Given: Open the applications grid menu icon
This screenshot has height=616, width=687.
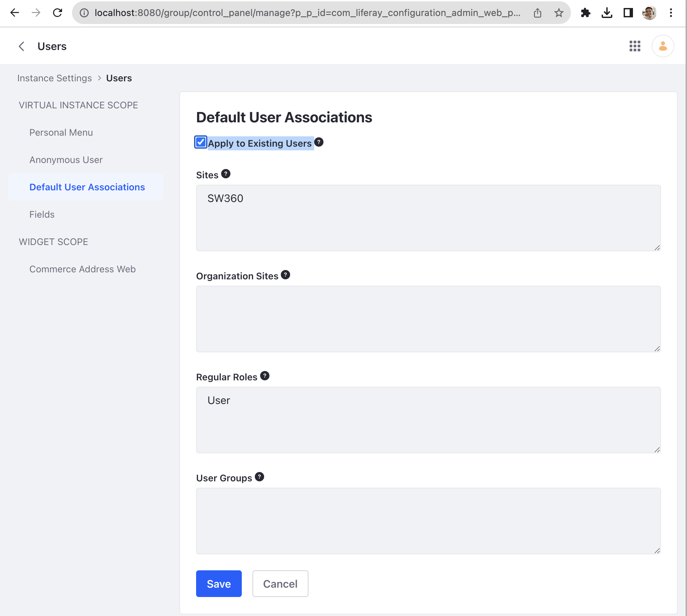Looking at the screenshot, I should pos(635,46).
